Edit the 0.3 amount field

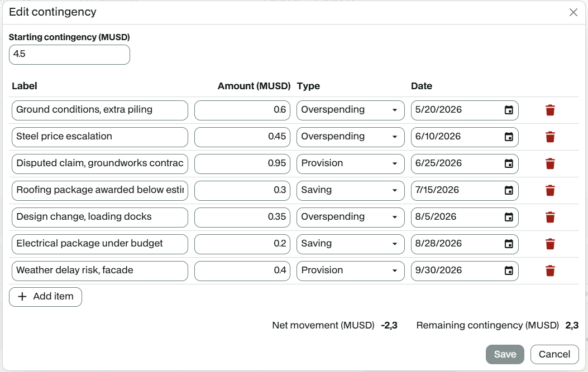[242, 191]
